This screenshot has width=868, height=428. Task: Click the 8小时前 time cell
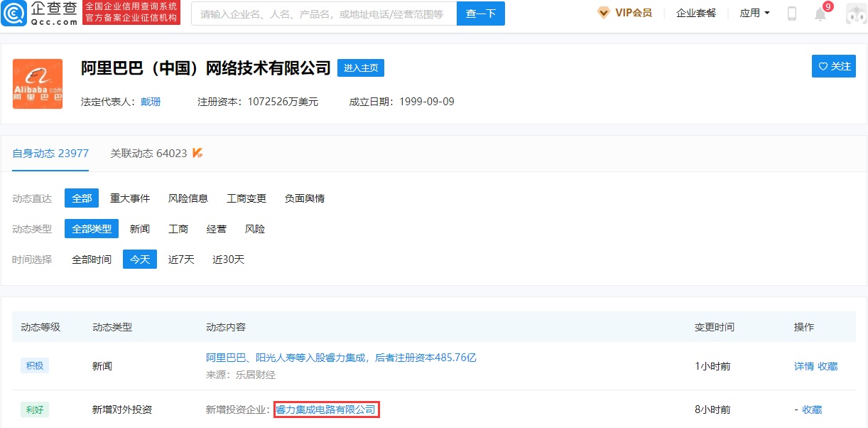click(x=712, y=410)
